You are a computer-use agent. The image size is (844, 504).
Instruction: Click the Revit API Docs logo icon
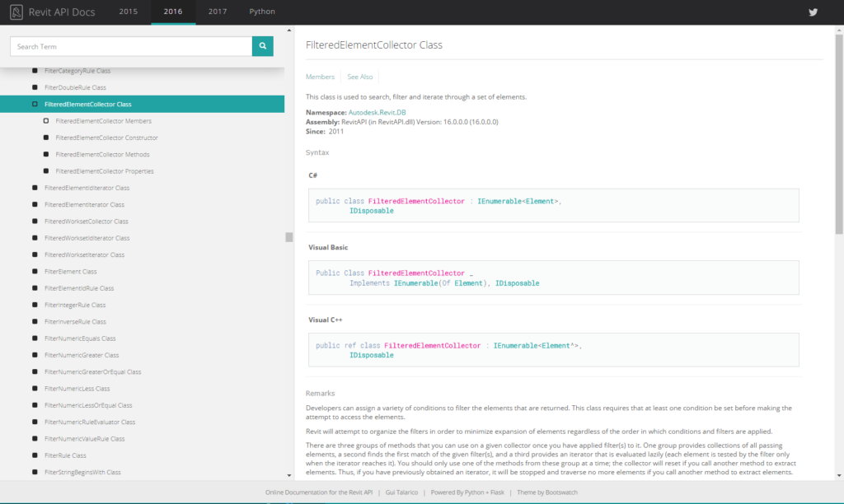point(16,12)
